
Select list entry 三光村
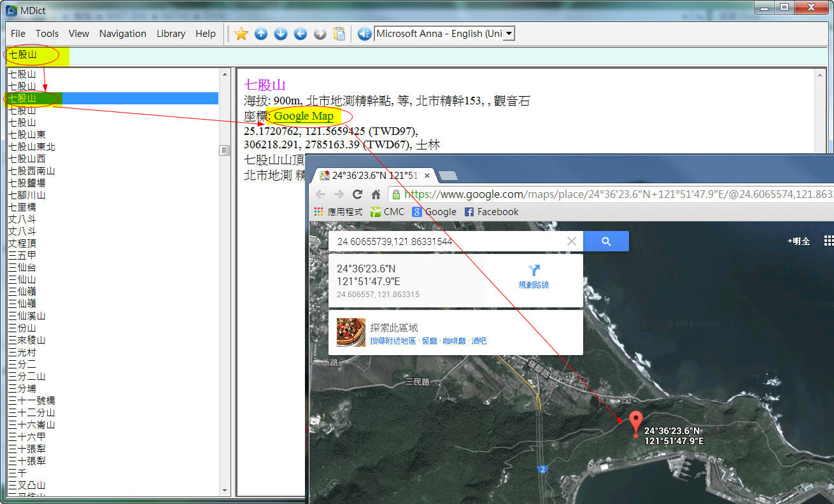click(22, 353)
